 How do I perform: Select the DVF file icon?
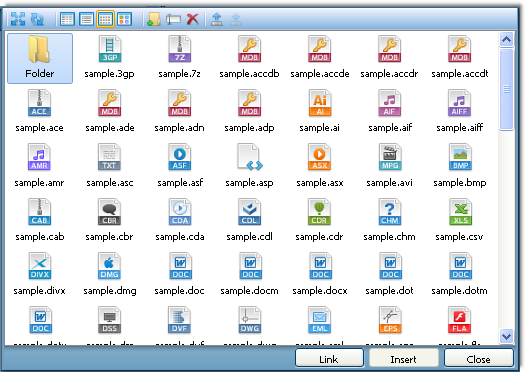tap(179, 320)
